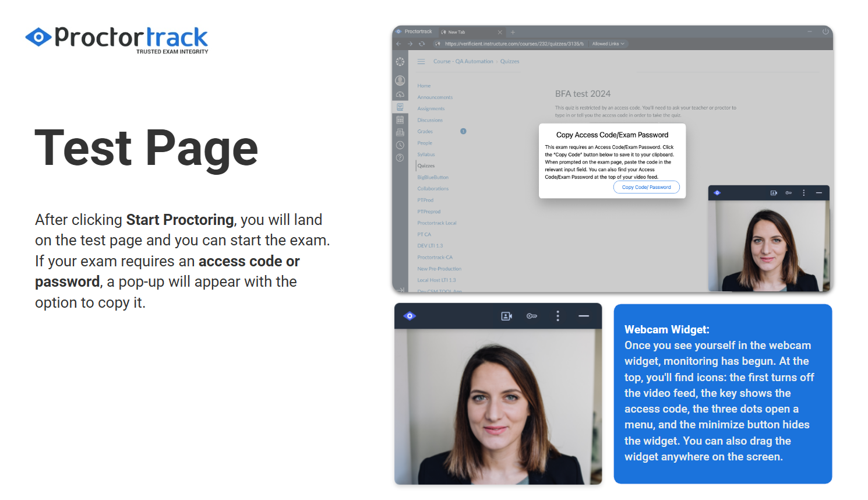Click the video feed in the small webcam widget
The height and width of the screenshot is (500, 868).
click(x=768, y=245)
